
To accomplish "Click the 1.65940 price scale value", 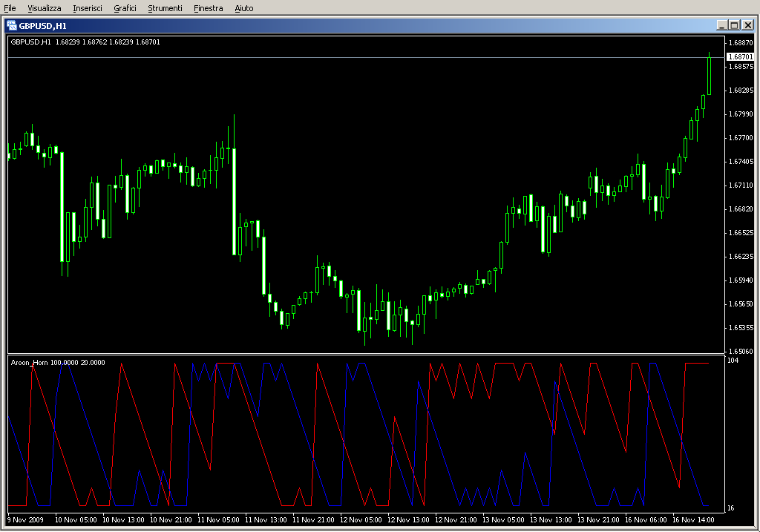I will point(741,280).
